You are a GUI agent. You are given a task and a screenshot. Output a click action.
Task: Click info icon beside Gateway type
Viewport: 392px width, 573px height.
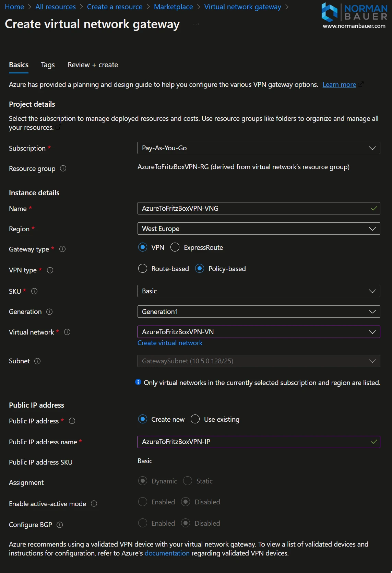coord(62,249)
